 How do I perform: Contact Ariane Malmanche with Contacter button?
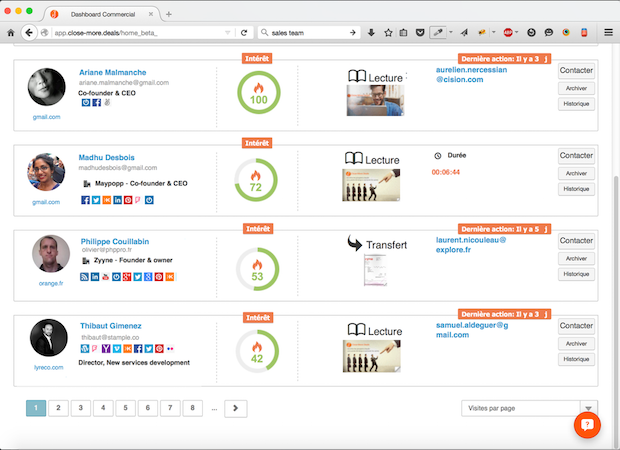point(576,71)
